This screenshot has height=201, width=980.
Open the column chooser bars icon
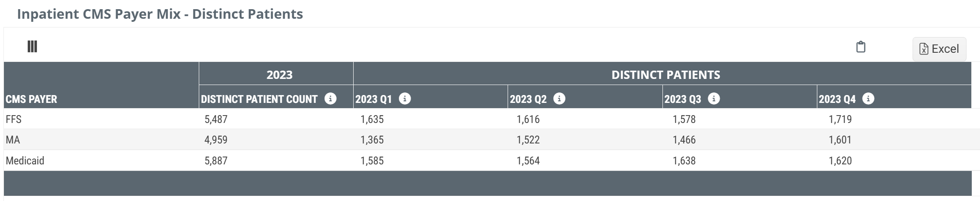[32, 47]
